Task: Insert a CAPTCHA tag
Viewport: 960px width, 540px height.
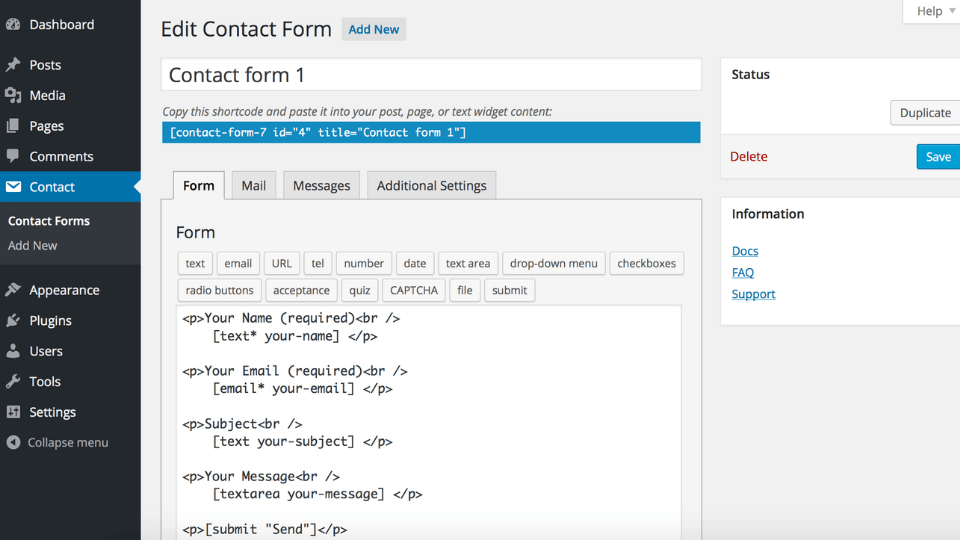Action: [414, 290]
